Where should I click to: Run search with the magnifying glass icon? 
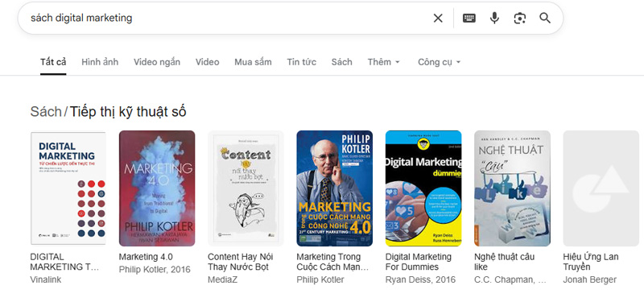coord(545,18)
